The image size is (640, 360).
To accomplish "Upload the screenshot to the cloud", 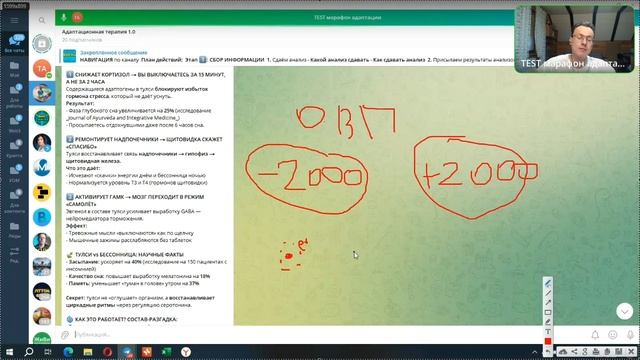I will 563,351.
